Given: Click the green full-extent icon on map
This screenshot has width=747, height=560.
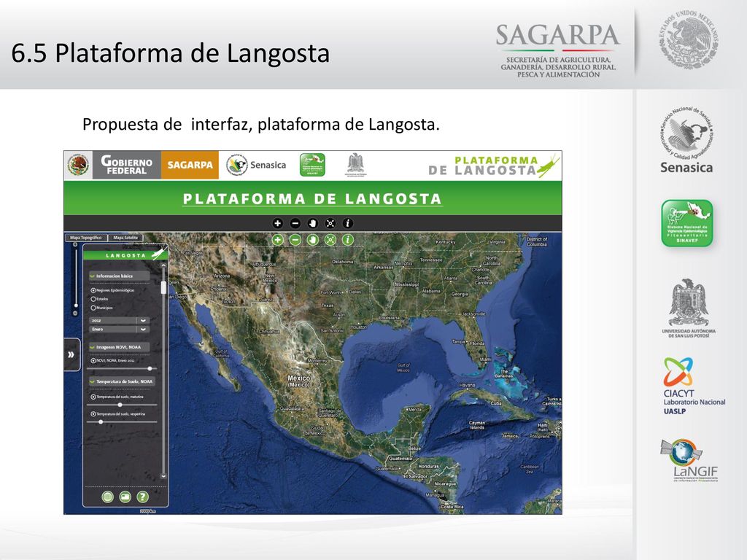Looking at the screenshot, I should click(x=330, y=239).
